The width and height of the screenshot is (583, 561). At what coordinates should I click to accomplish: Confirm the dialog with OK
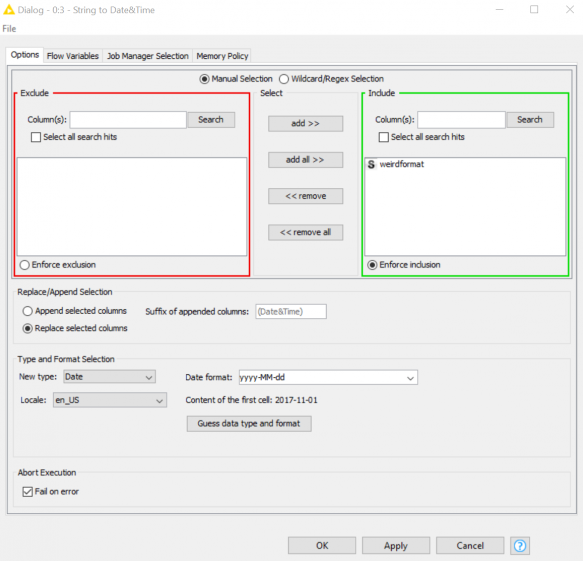point(322,546)
